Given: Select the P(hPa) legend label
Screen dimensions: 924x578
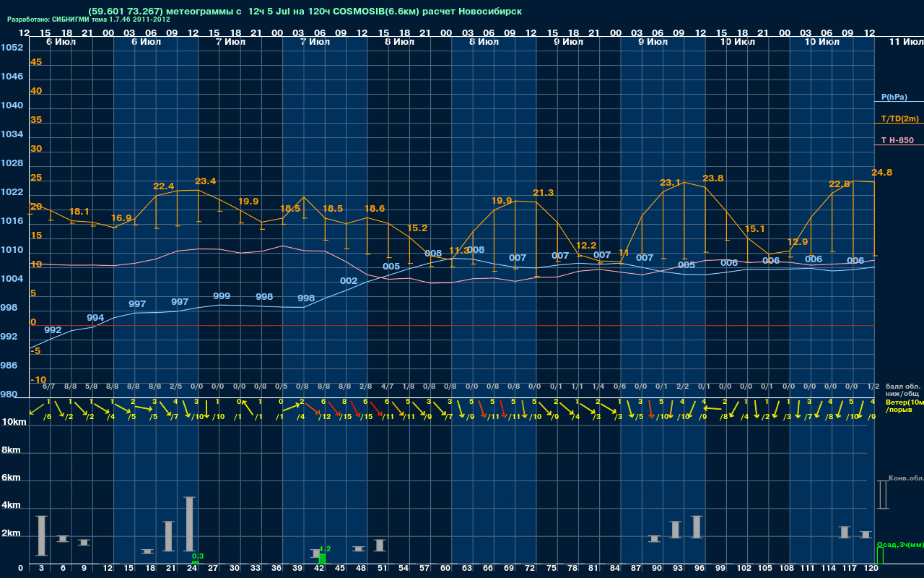Looking at the screenshot, I should point(894,97).
